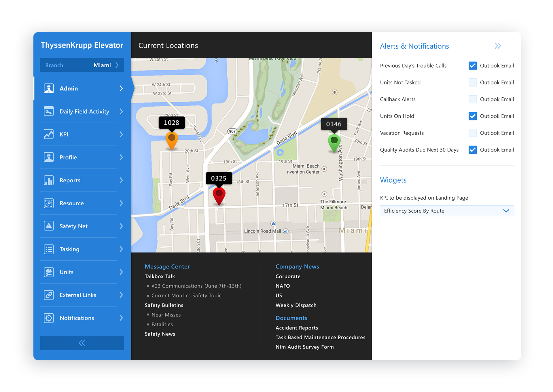Uncheck Previous Day's Trouble Calls Outlook Email
The width and height of the screenshot is (553, 392).
click(473, 66)
